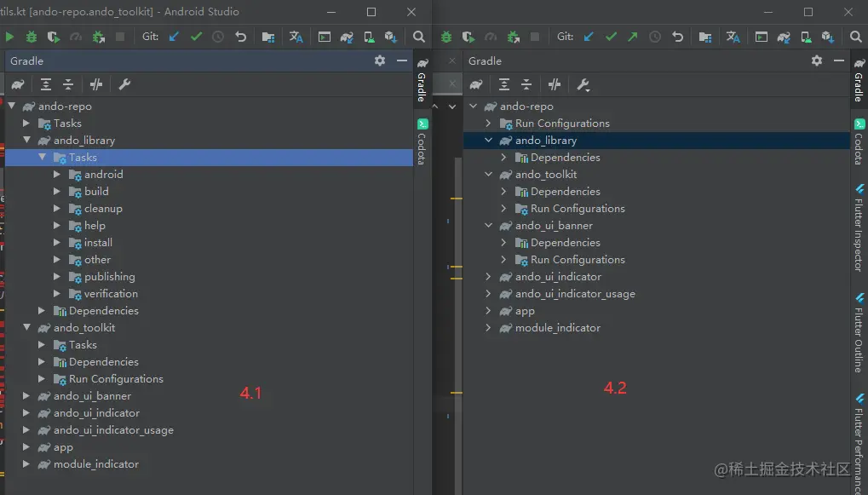Click Git push arrow in right toolbar
This screenshot has width=868, height=495.
tap(632, 37)
